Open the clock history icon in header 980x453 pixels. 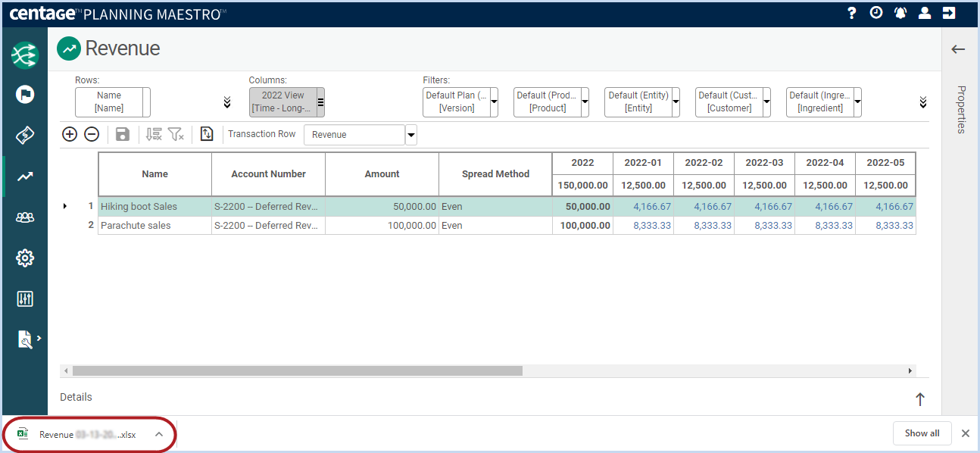point(876,13)
